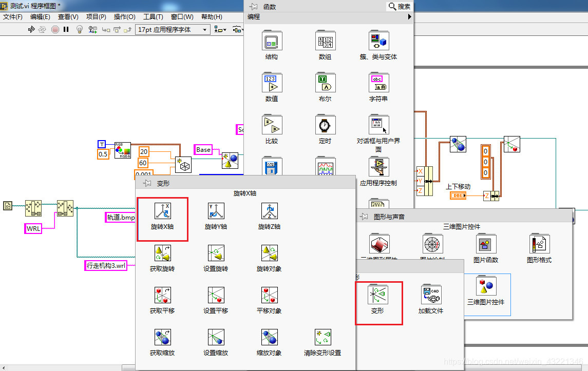This screenshot has height=371, width=588.
Task: Toggle Retain Wire Values button
Action: pyautogui.click(x=92, y=29)
